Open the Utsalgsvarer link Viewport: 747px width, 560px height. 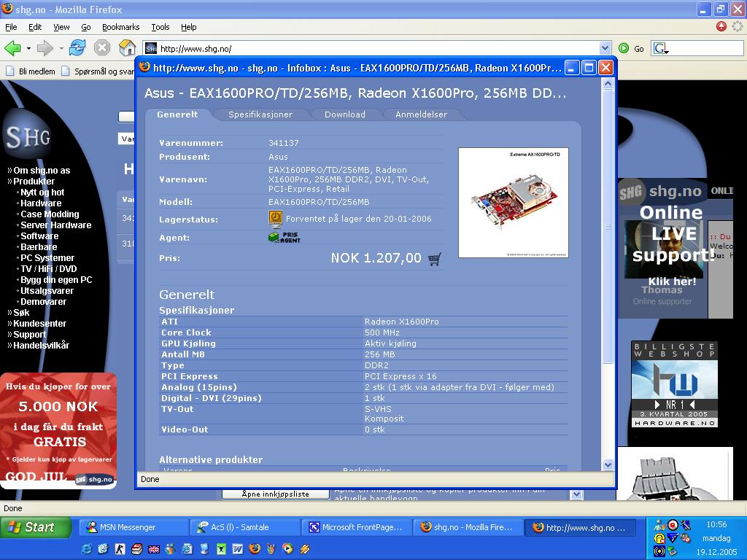point(47,291)
